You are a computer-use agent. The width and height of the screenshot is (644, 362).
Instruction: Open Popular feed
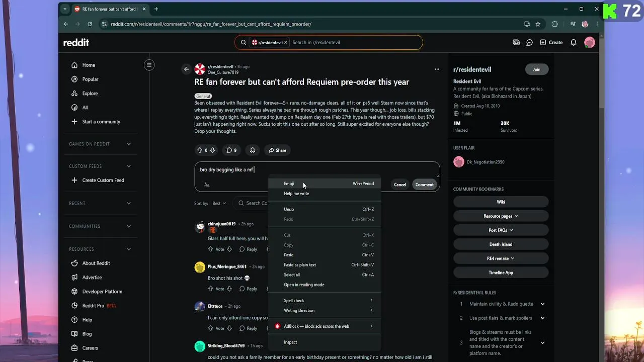point(90,79)
